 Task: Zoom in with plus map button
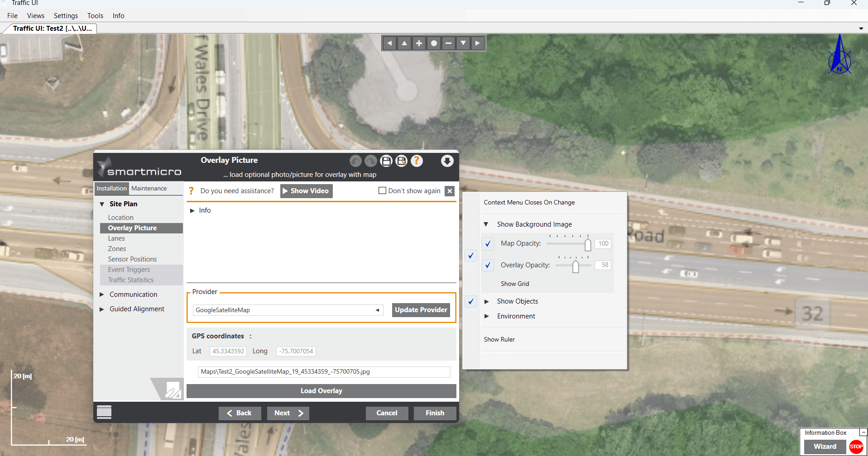(419, 43)
